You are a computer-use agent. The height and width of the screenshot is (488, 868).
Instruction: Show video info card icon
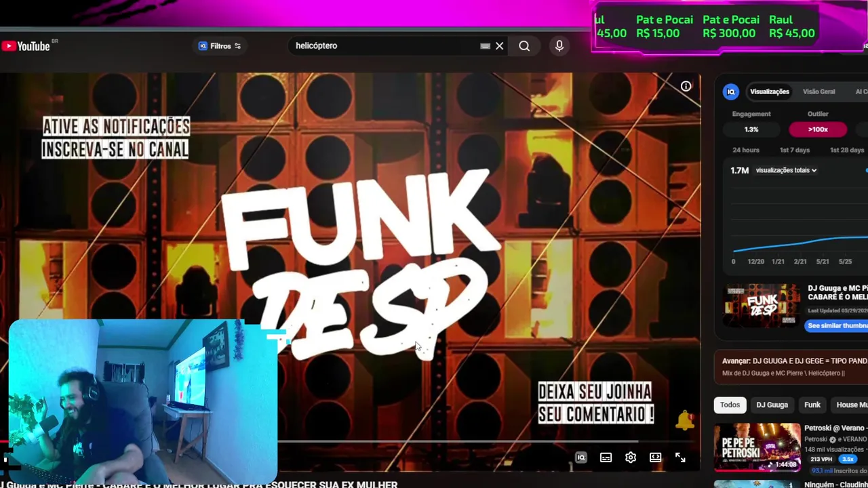point(686,86)
